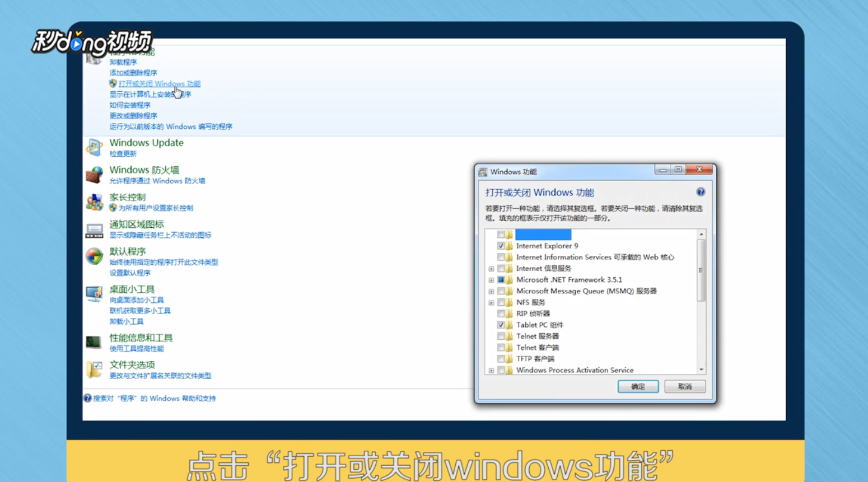Click the help icon beside 搜索对“程序”的帮助
Image resolution: width=868 pixels, height=482 pixels.
87,398
